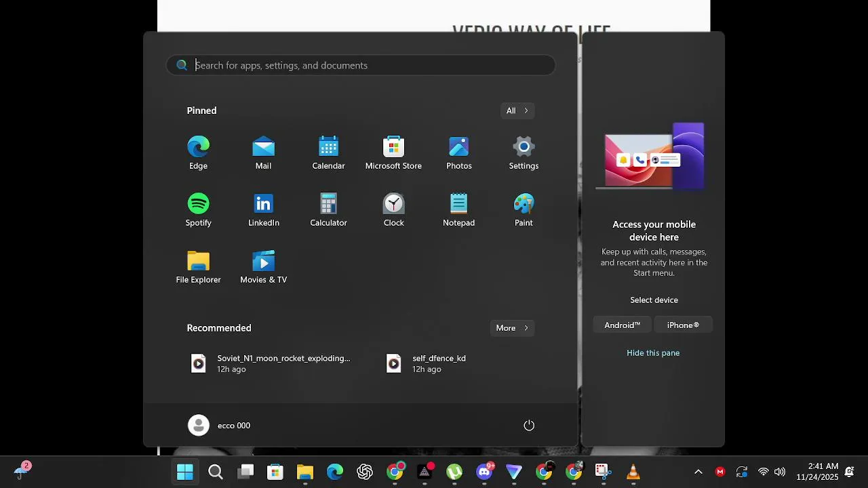Open Settings from pinned apps
Image resolution: width=868 pixels, height=488 pixels.
coord(524,153)
